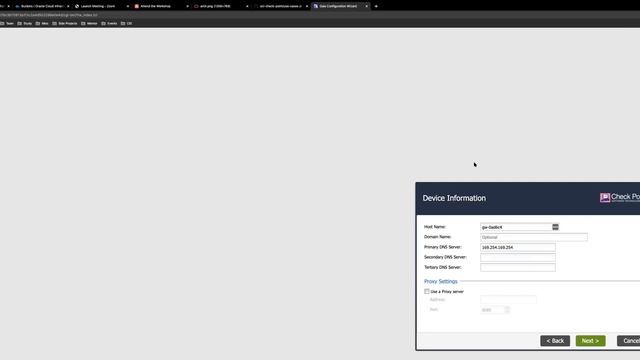
Task: Click the Domain Name optional field
Action: (534, 237)
